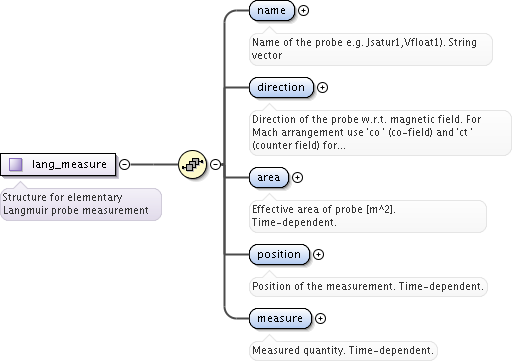Select the direction element node
519x364 pixels.
281,88
